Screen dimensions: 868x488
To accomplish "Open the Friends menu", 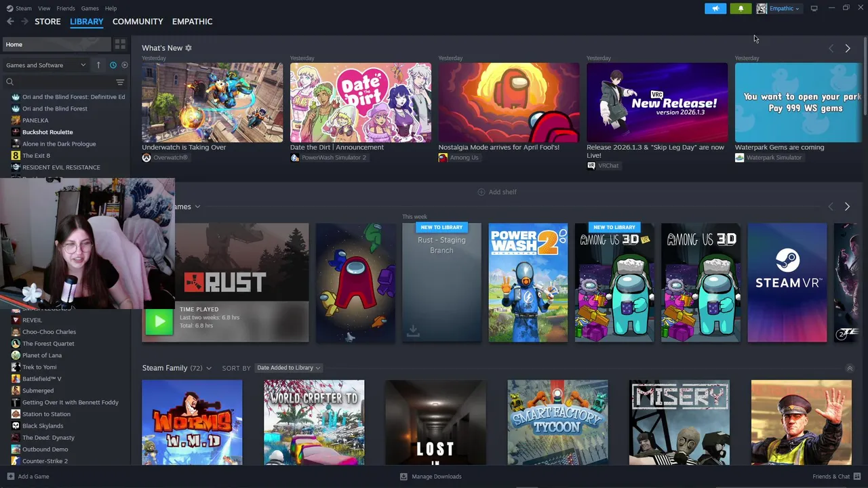I will pos(66,8).
